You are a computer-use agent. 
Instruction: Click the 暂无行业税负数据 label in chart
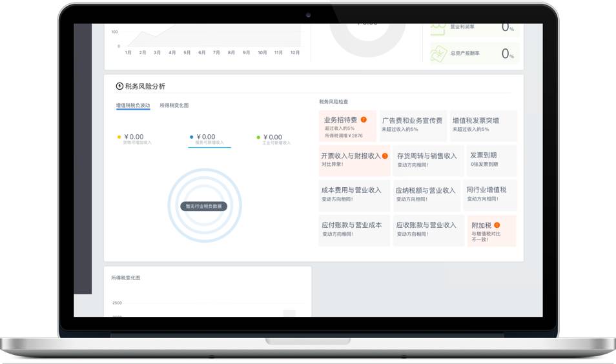204,207
